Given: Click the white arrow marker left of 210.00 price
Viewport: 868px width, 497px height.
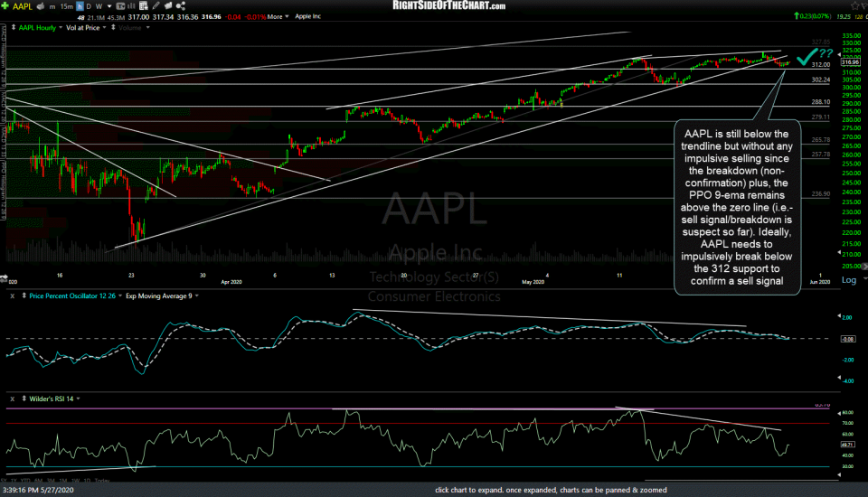Looking at the screenshot, I should (839, 252).
